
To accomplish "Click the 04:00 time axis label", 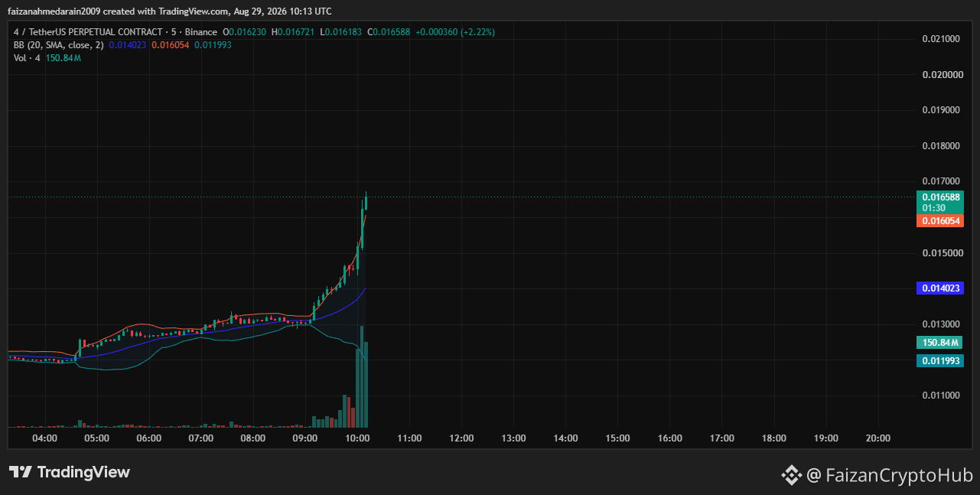I will pos(45,438).
